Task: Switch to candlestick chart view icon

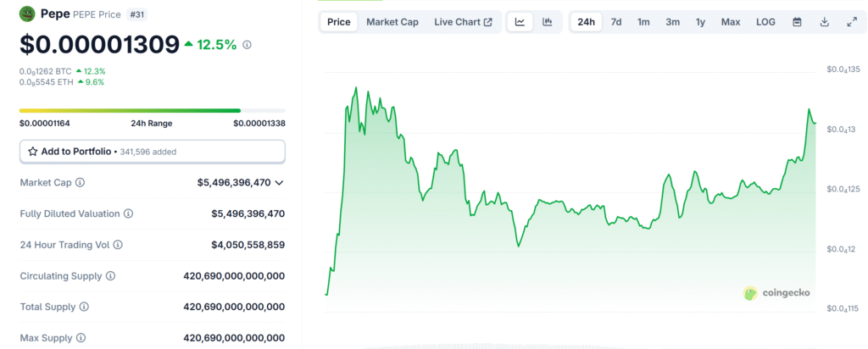Action: 548,22
